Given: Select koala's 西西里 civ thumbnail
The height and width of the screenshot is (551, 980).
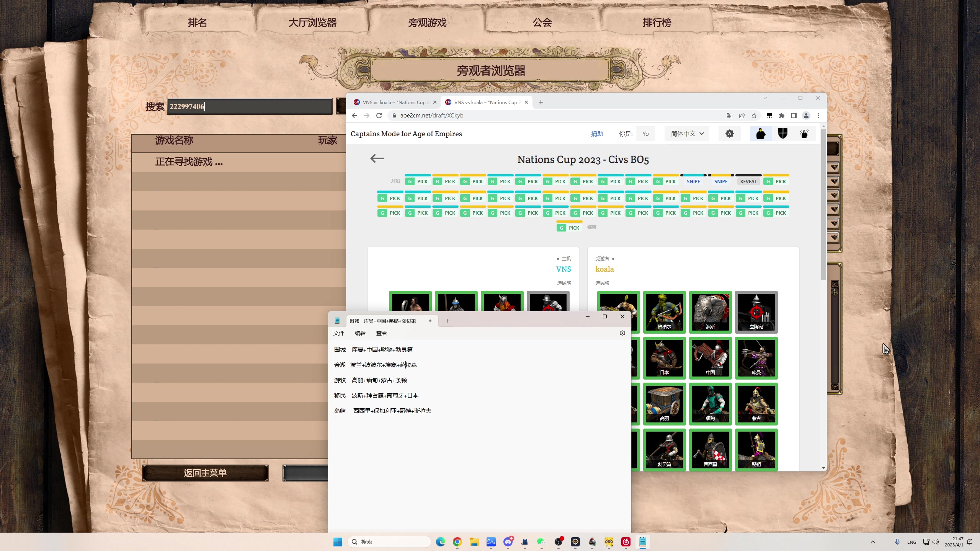Looking at the screenshot, I should (x=710, y=450).
